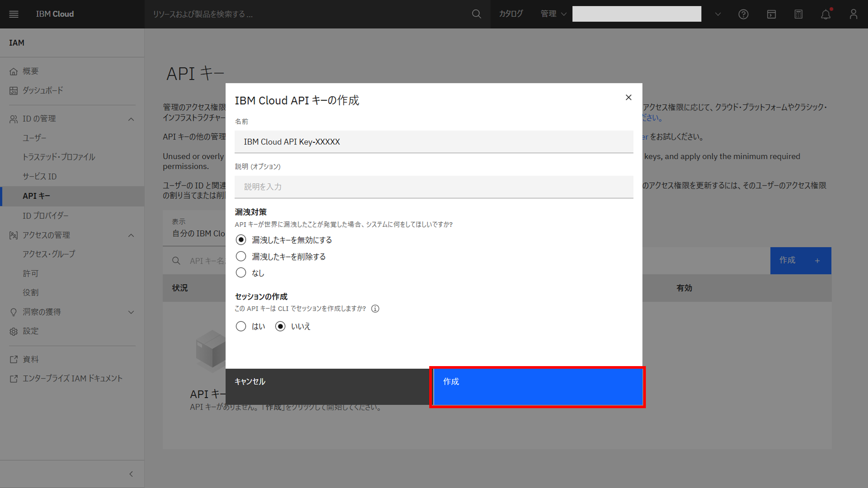868x488 pixels.
Task: Click the 説明を入力 description field
Action: coord(434,187)
